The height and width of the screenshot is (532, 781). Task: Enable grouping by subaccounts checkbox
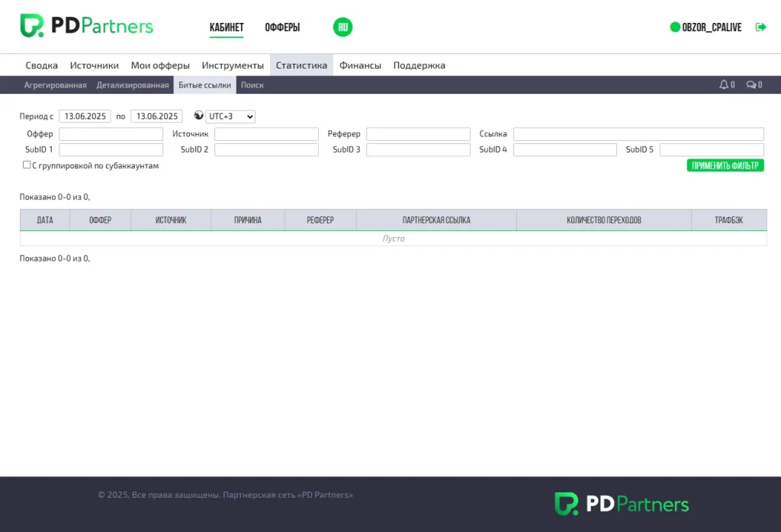[x=27, y=165]
